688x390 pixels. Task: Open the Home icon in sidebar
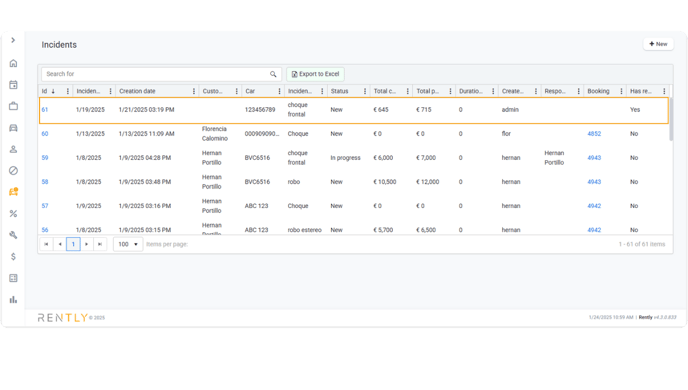coord(13,63)
